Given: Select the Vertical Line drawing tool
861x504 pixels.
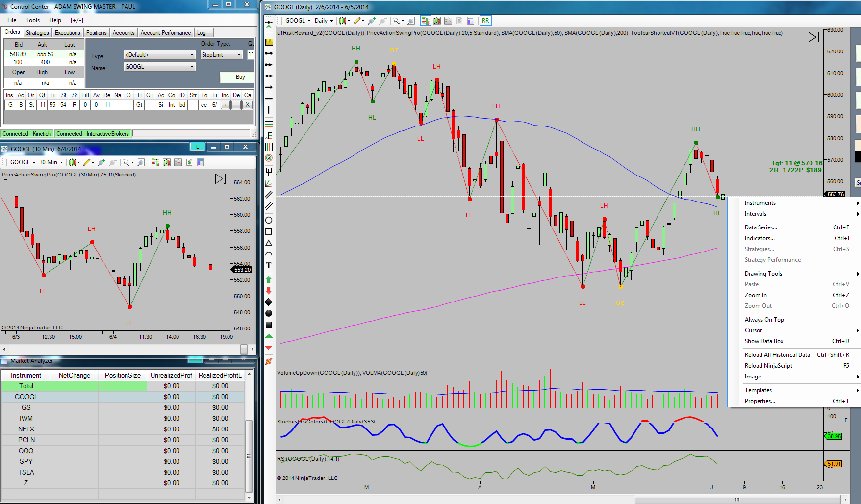Looking at the screenshot, I should (x=269, y=110).
